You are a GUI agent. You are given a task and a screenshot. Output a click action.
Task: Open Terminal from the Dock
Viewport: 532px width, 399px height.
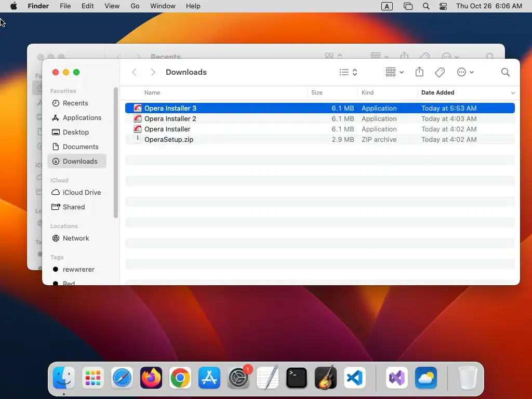coord(297,378)
